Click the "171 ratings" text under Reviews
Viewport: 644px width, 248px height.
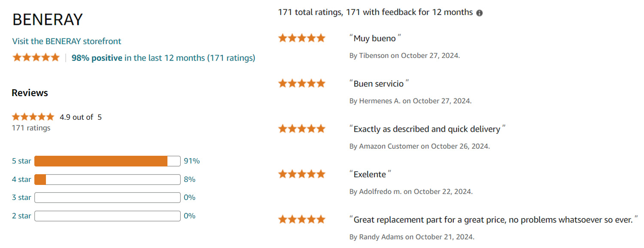click(x=31, y=128)
